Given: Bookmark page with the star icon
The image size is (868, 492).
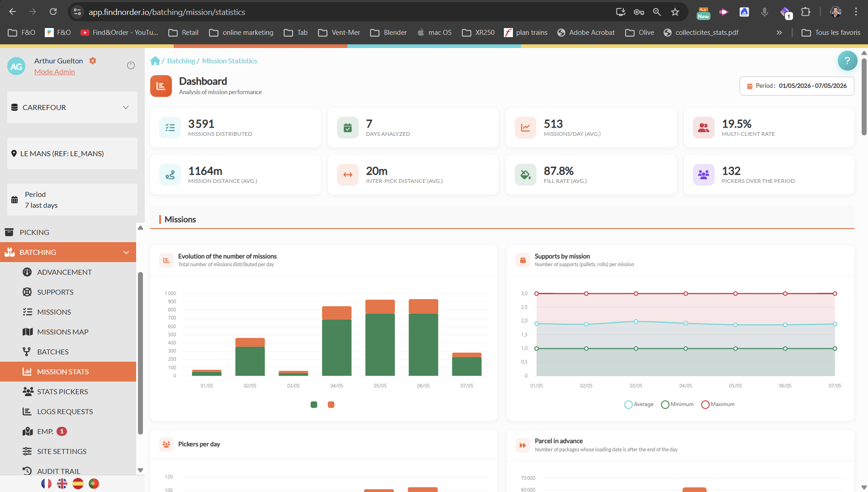Looking at the screenshot, I should (675, 12).
